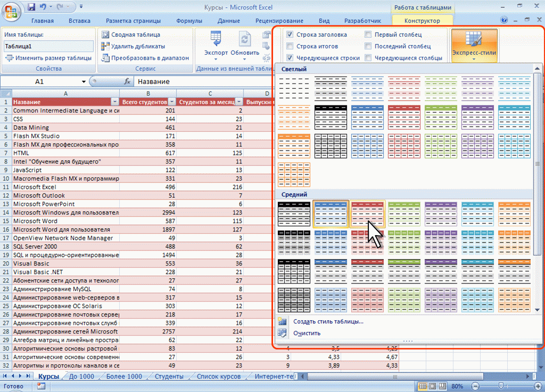The height and width of the screenshot is (392, 545).
Task: Zoom in with the plus button
Action: point(538,386)
